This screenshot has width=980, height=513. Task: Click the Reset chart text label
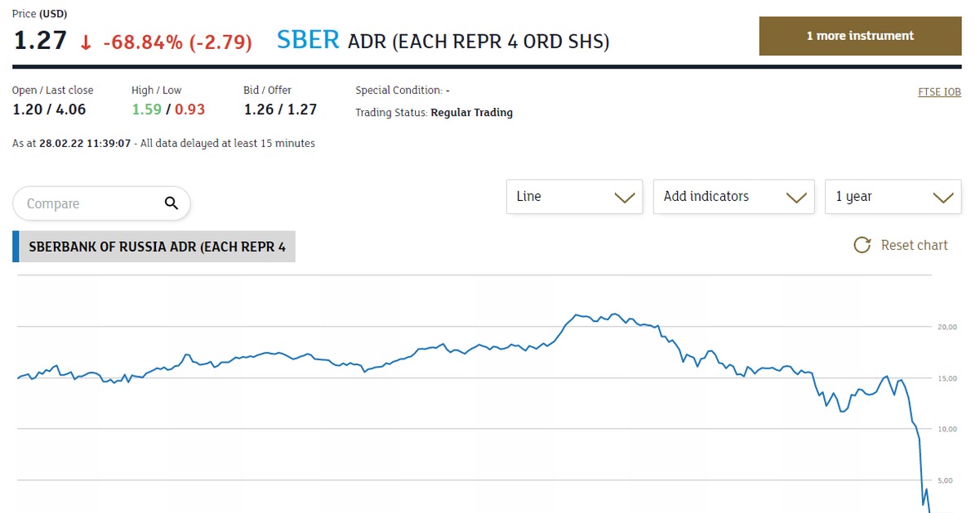point(914,245)
